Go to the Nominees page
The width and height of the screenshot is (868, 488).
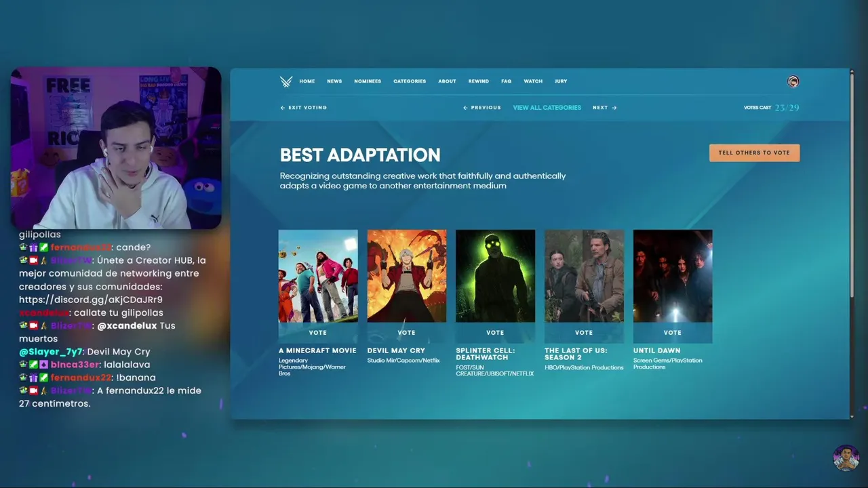pyautogui.click(x=368, y=81)
